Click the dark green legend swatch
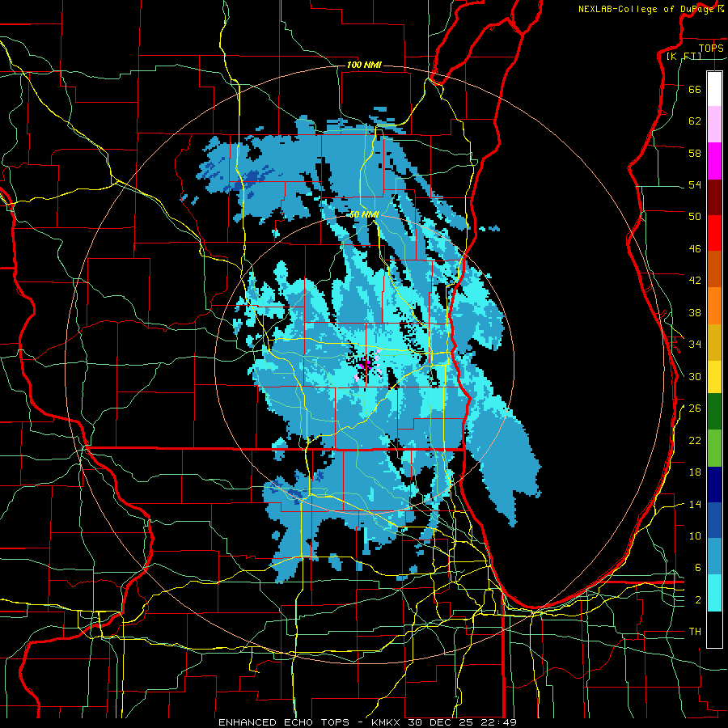This screenshot has height=728, width=728. coord(714,412)
